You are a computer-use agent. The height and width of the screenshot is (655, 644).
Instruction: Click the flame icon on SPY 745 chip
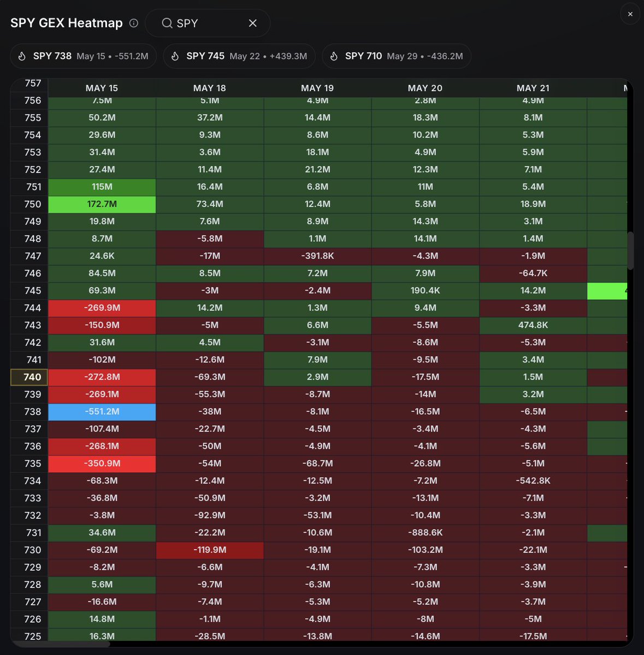[175, 56]
